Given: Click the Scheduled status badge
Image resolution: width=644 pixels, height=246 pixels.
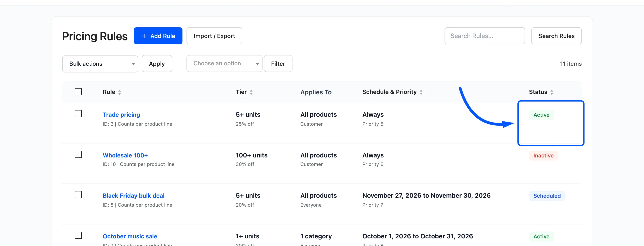Looking at the screenshot, I should tap(547, 196).
